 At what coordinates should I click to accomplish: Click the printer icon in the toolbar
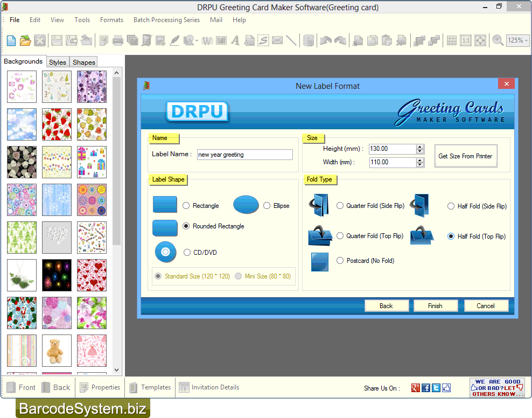118,41
